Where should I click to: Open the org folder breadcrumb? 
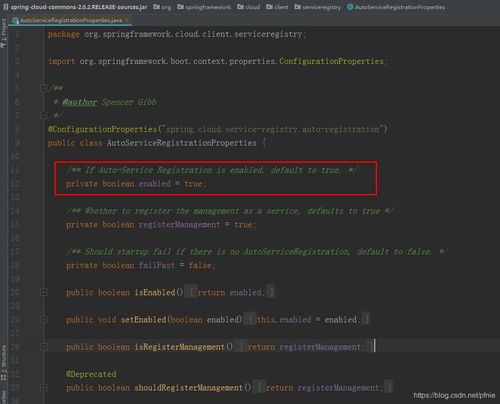point(162,7)
